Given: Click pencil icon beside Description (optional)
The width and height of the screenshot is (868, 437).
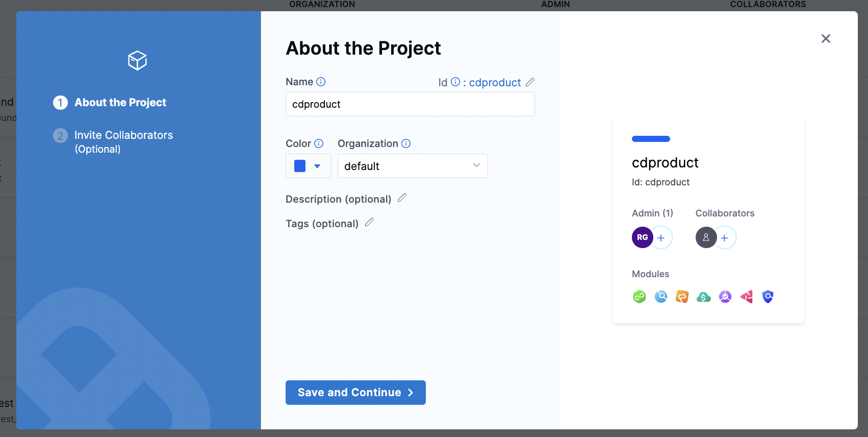Looking at the screenshot, I should click(402, 198).
